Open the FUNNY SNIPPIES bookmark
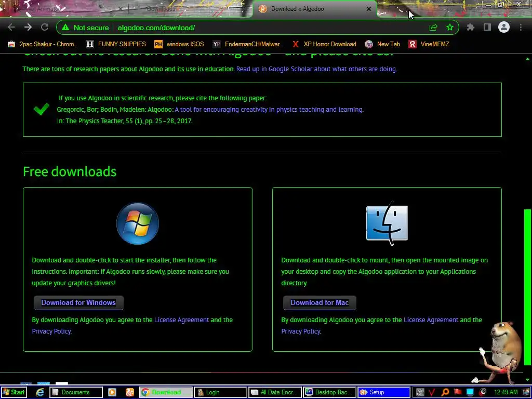Screen dimensions: 532x399 (x=116, y=44)
